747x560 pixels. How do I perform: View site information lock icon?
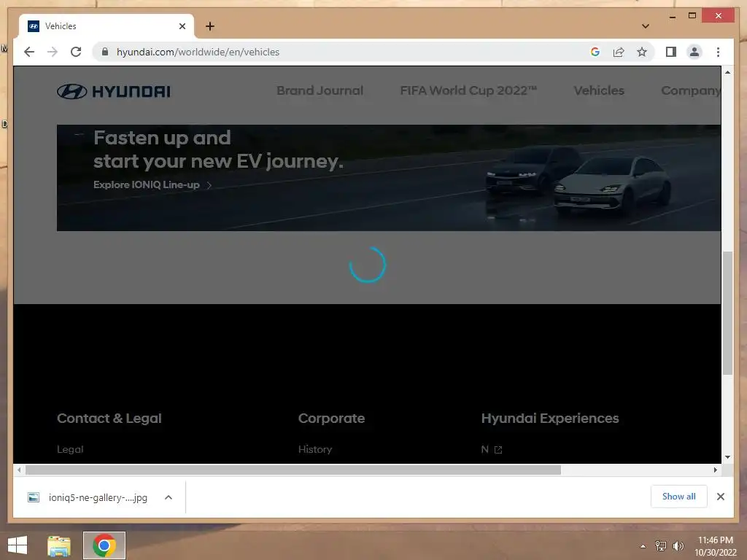point(105,52)
